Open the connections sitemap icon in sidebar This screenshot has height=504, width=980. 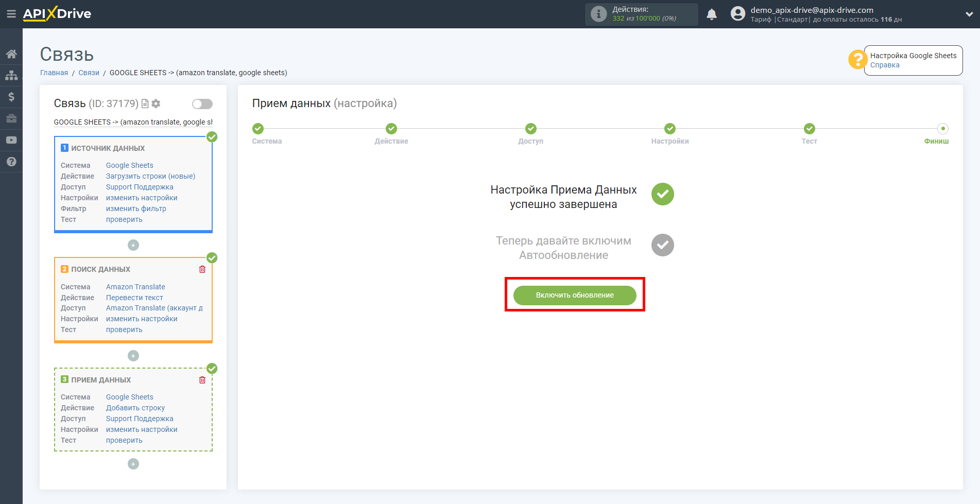click(11, 75)
